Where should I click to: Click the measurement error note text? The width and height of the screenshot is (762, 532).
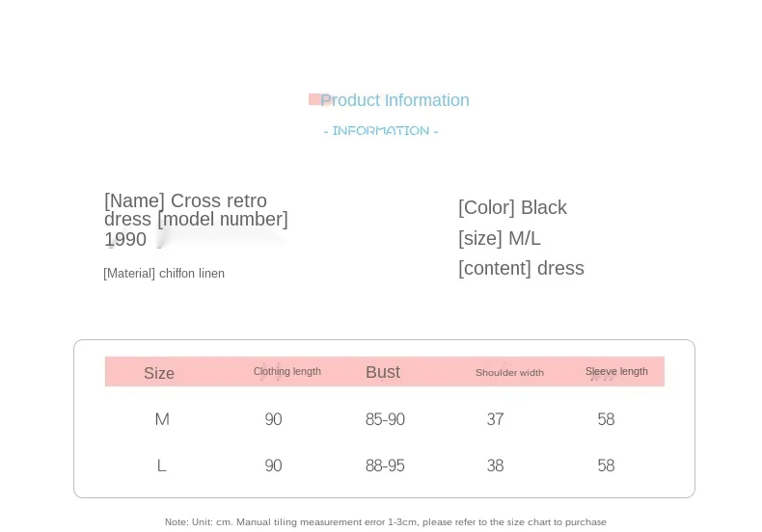click(x=386, y=521)
